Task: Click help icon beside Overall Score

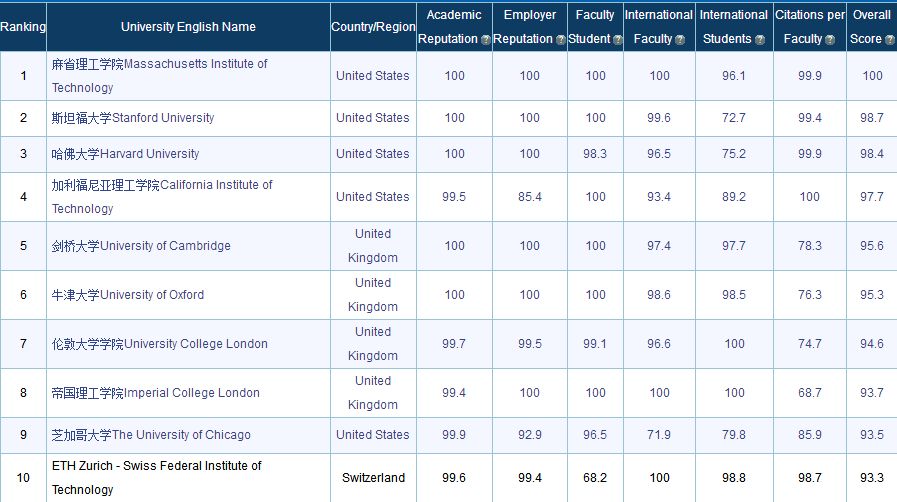Action: 890,40
